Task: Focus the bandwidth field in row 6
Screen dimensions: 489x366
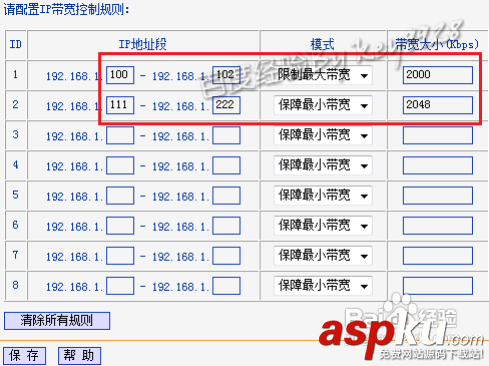Action: 438,225
